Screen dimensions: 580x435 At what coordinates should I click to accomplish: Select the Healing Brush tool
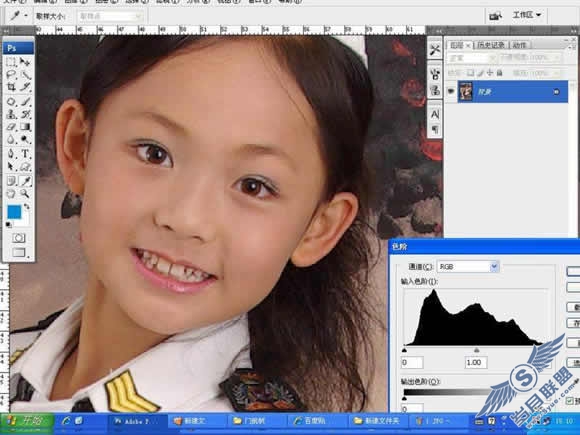[11, 101]
